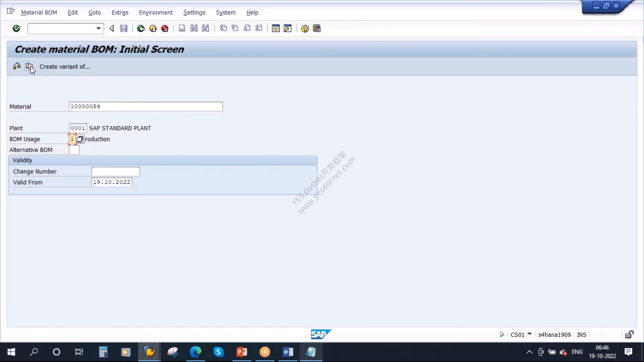Open Microsoft Edge from taskbar
Screen dimensions: 644x362
[x=196, y=352]
